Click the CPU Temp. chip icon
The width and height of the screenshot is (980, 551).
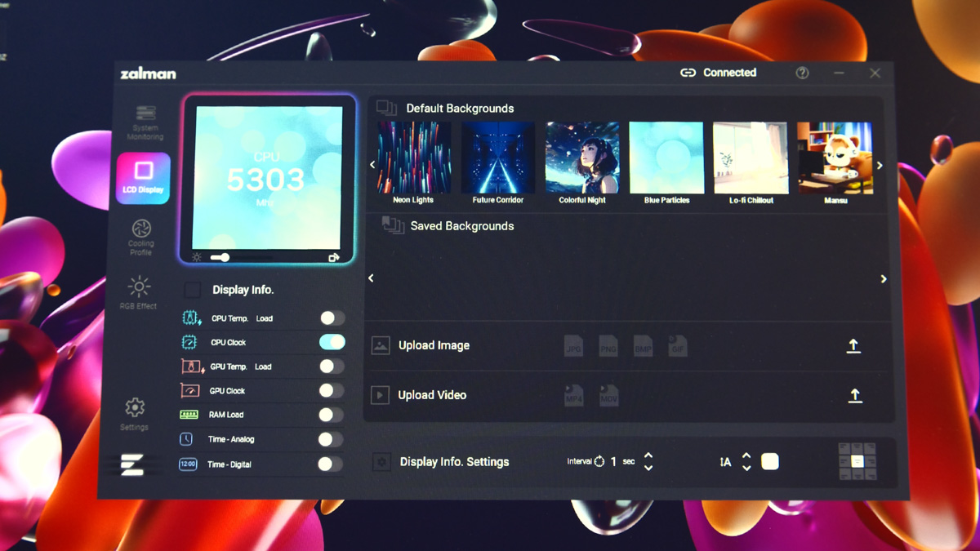191,318
